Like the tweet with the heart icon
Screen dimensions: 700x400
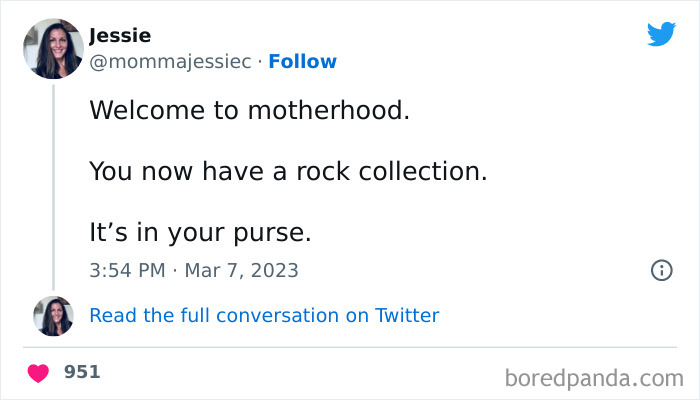[x=38, y=373]
